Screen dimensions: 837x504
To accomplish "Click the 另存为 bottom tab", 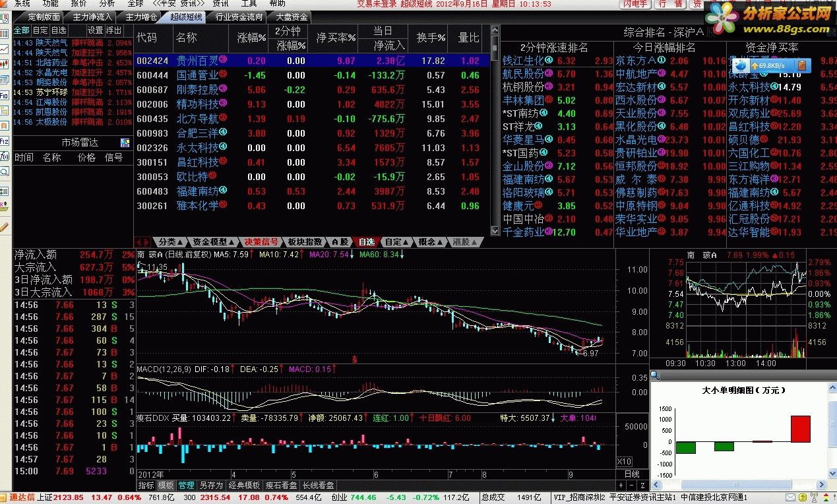I will pos(210,485).
